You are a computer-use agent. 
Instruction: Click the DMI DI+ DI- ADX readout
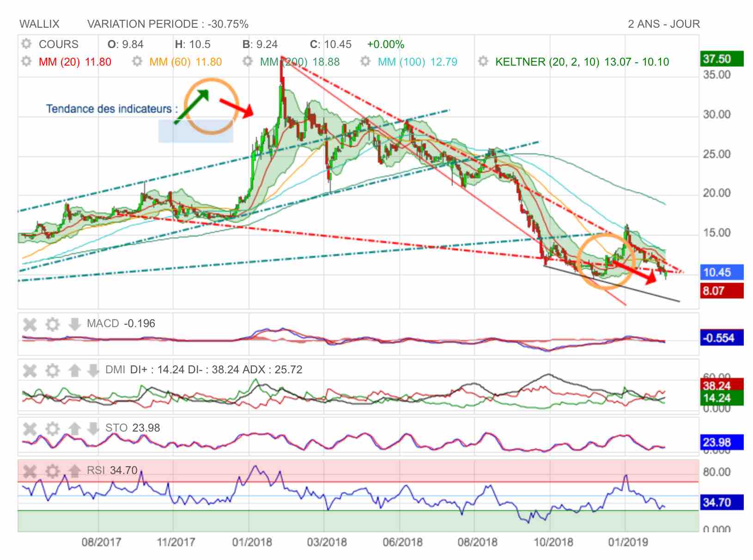click(204, 370)
